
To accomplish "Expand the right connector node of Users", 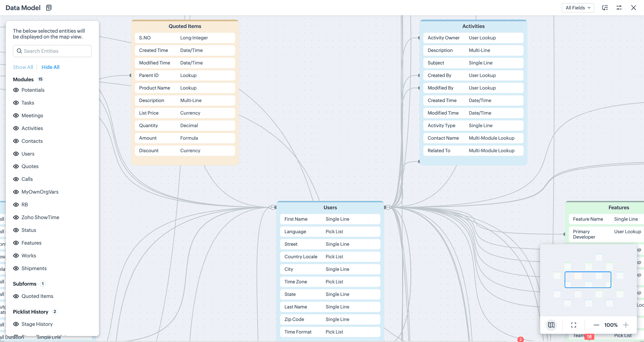I will [388, 207].
